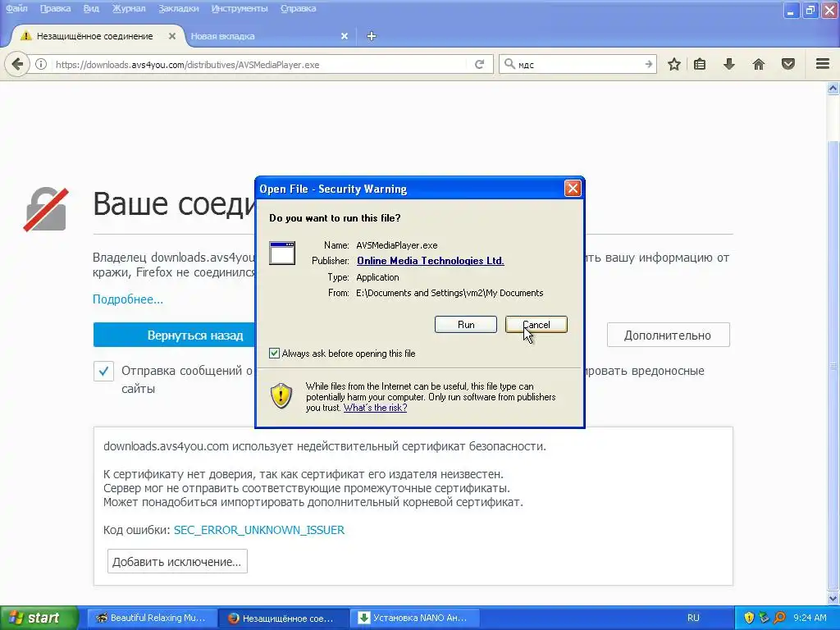This screenshot has width=840, height=630.
Task: Close the Незащищённое соединение tab
Action: (x=172, y=36)
